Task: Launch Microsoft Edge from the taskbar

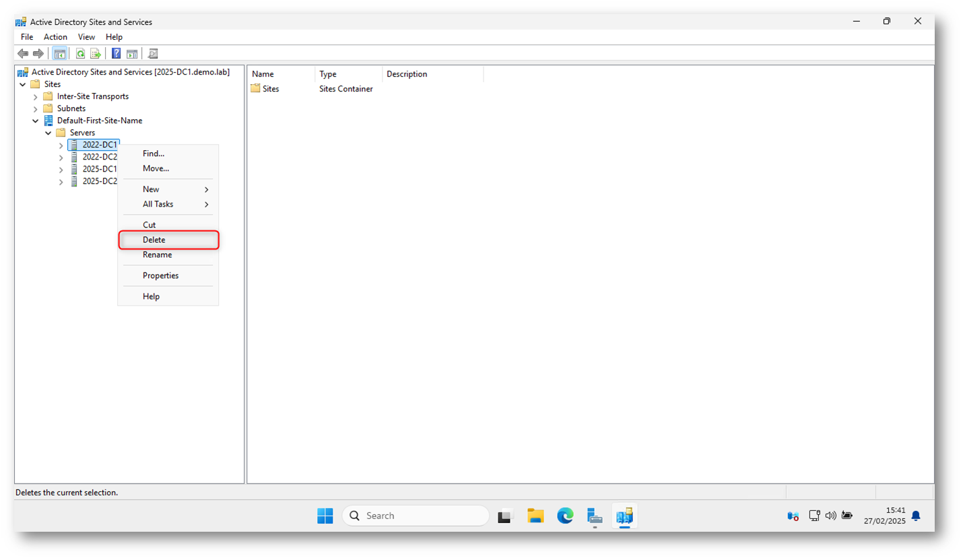Action: [565, 516]
